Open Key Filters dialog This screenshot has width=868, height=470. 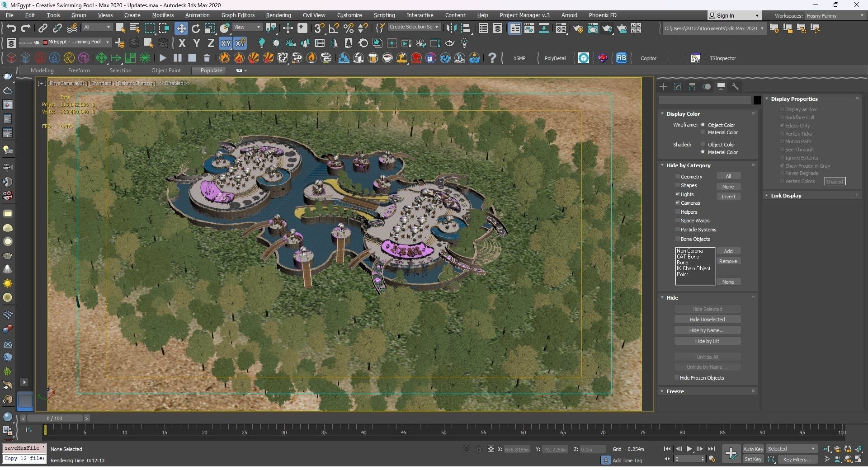(x=797, y=459)
